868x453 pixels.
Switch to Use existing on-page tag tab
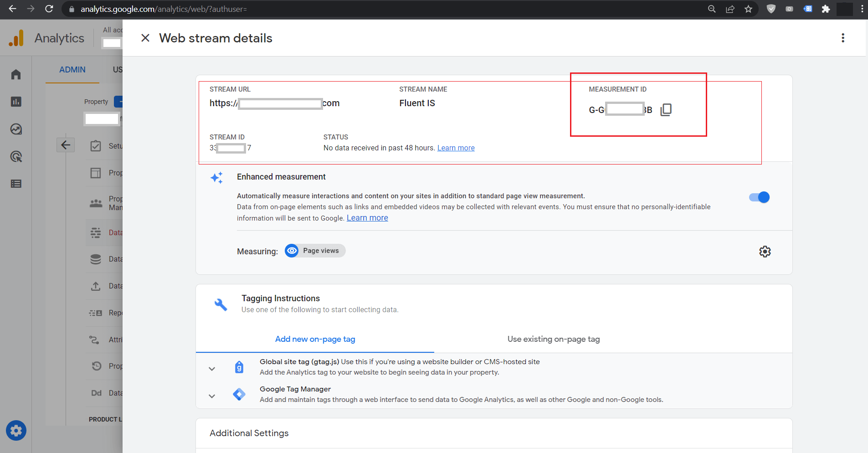tap(553, 339)
